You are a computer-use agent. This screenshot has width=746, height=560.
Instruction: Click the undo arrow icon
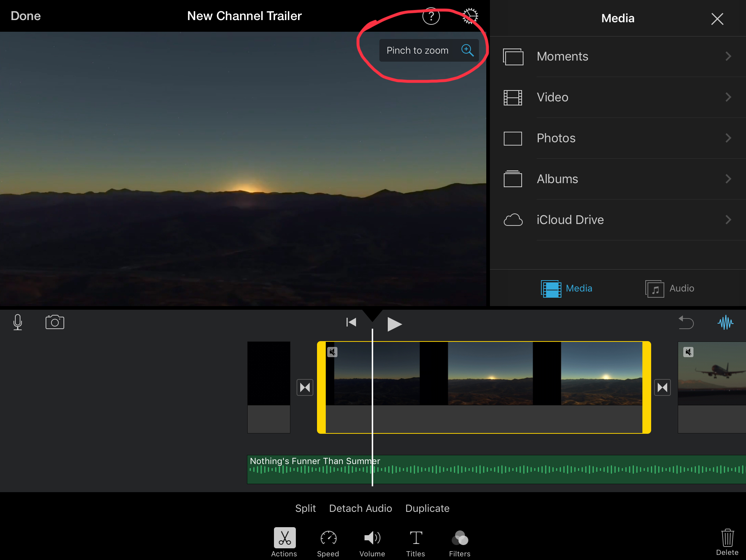click(x=686, y=323)
